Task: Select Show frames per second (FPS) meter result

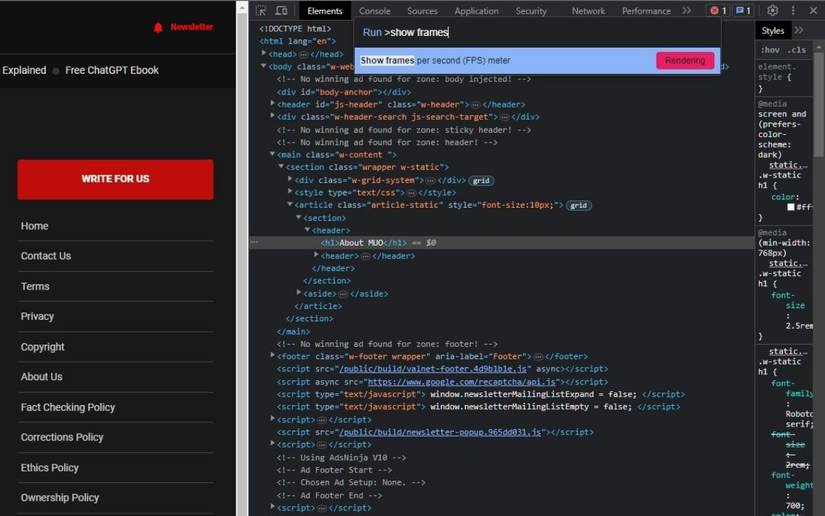Action: [x=537, y=60]
